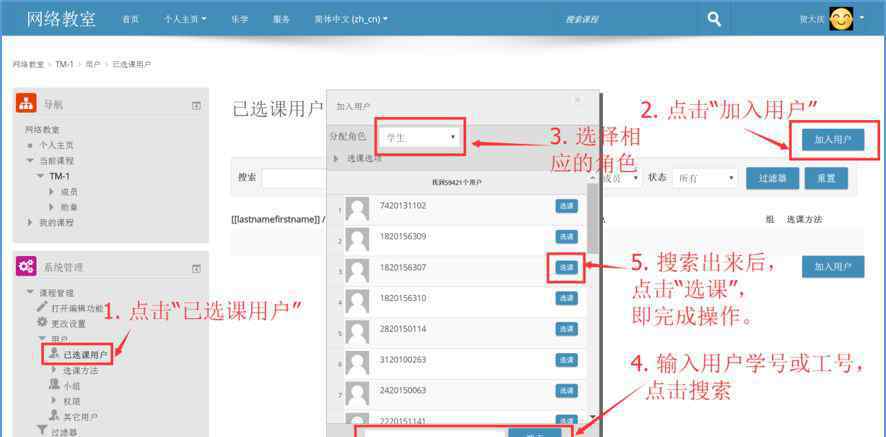Click the search magnifier icon in header
The height and width of the screenshot is (437, 886).
(713, 18)
